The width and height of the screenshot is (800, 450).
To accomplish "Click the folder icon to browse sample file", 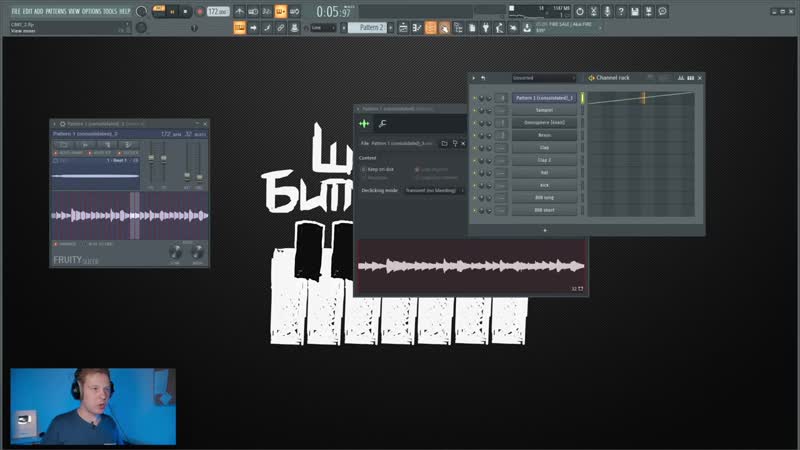I will [x=444, y=144].
